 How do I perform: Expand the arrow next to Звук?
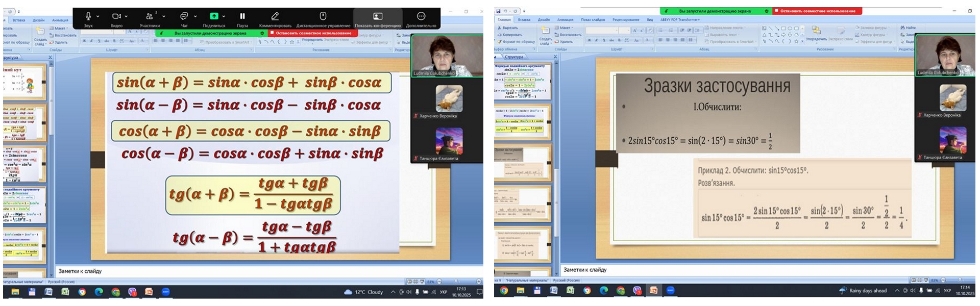(98, 16)
